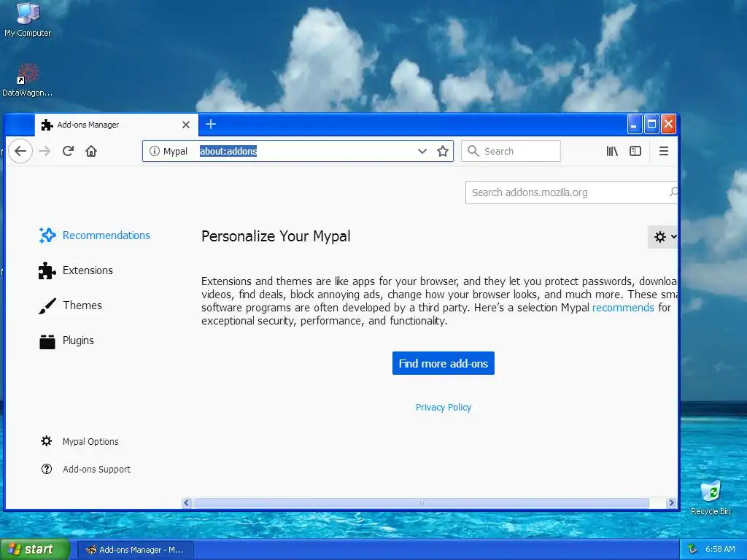Follow the 'recommends' link in description
This screenshot has height=560, width=747.
pyautogui.click(x=623, y=308)
